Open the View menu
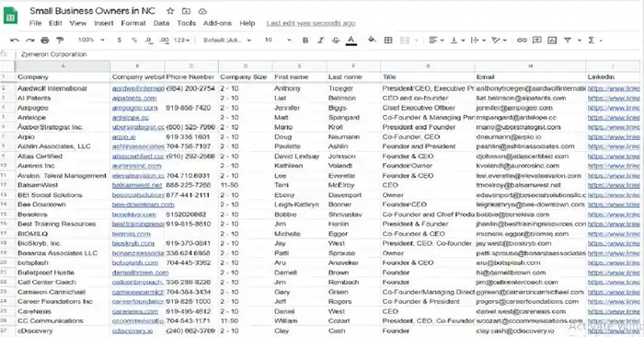The width and height of the screenshot is (644, 337). 77,23
